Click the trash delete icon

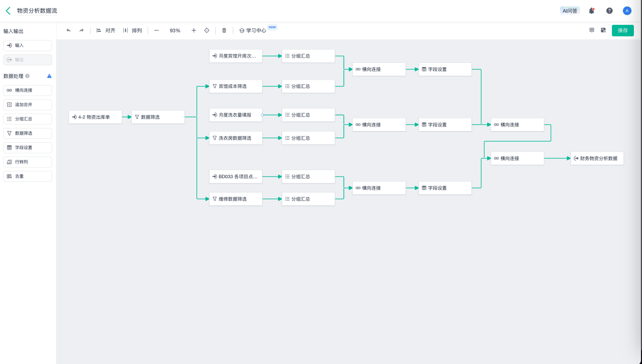(x=224, y=30)
